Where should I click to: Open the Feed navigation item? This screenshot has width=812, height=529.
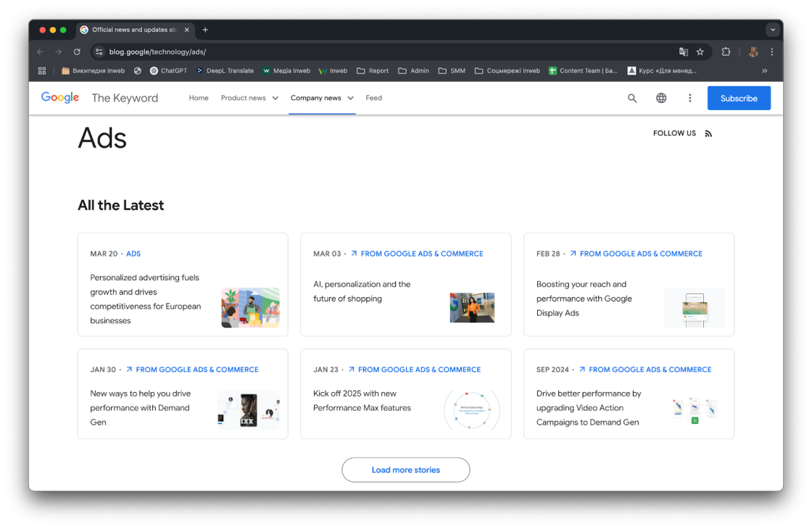[x=374, y=99]
